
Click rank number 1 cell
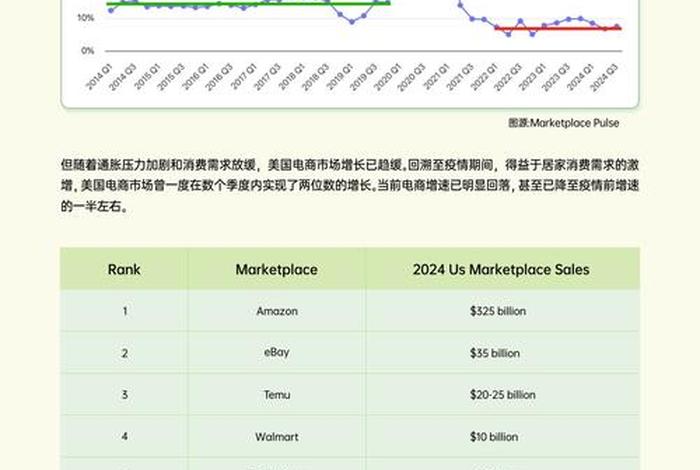[125, 311]
